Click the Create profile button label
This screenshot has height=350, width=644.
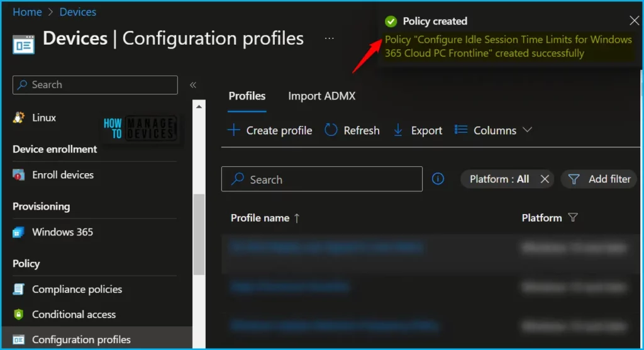(279, 130)
